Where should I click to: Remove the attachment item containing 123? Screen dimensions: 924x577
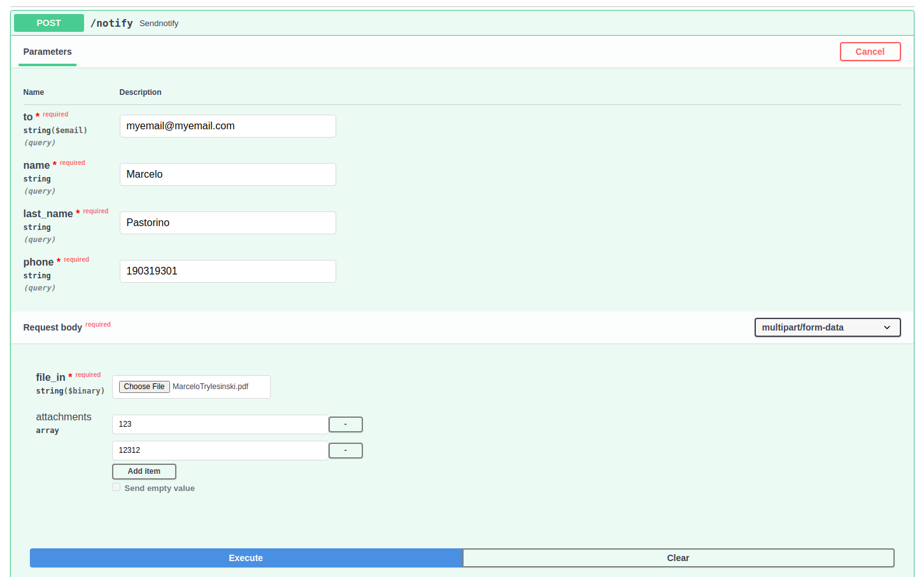point(345,424)
